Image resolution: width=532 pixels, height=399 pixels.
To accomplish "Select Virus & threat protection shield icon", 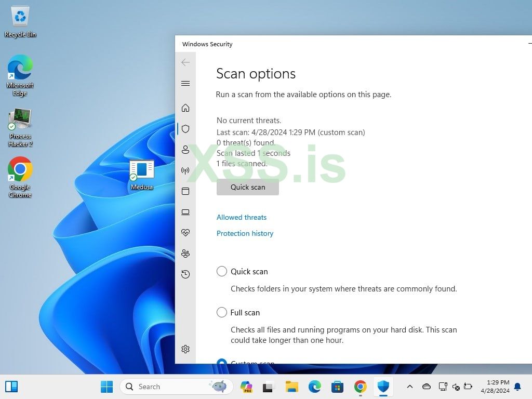I will point(185,129).
